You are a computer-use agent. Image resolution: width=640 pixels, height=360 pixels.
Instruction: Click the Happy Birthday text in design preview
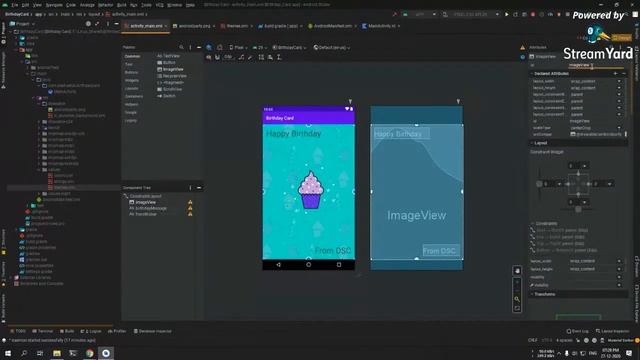tap(293, 133)
